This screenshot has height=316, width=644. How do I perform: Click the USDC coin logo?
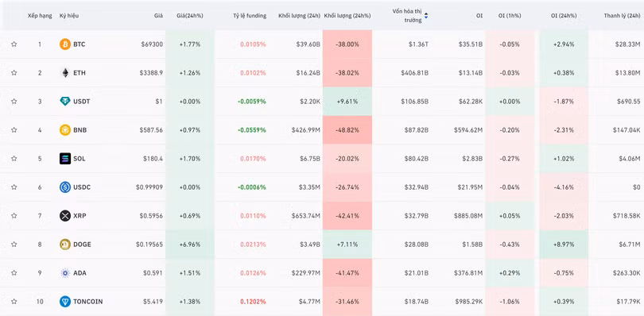[65, 187]
